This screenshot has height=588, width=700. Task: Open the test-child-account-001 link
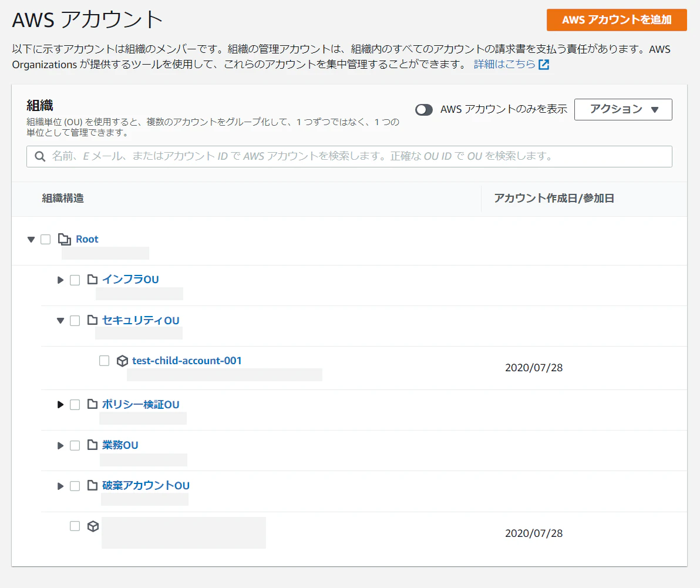(187, 360)
